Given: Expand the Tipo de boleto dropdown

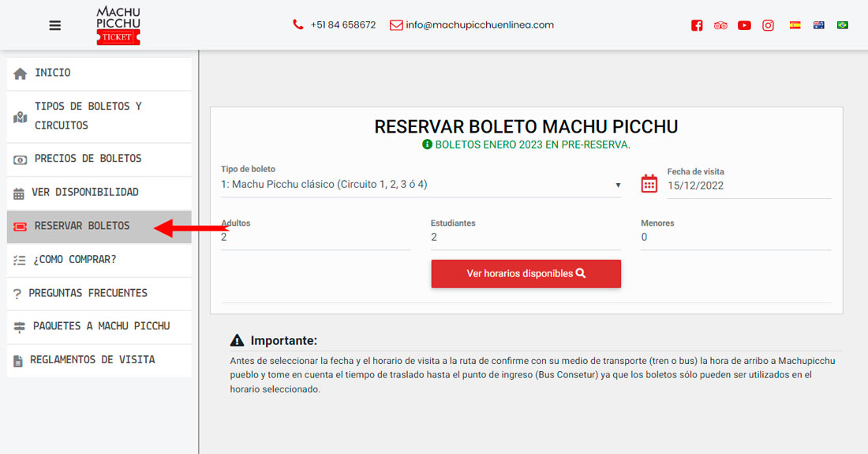Looking at the screenshot, I should click(x=420, y=185).
